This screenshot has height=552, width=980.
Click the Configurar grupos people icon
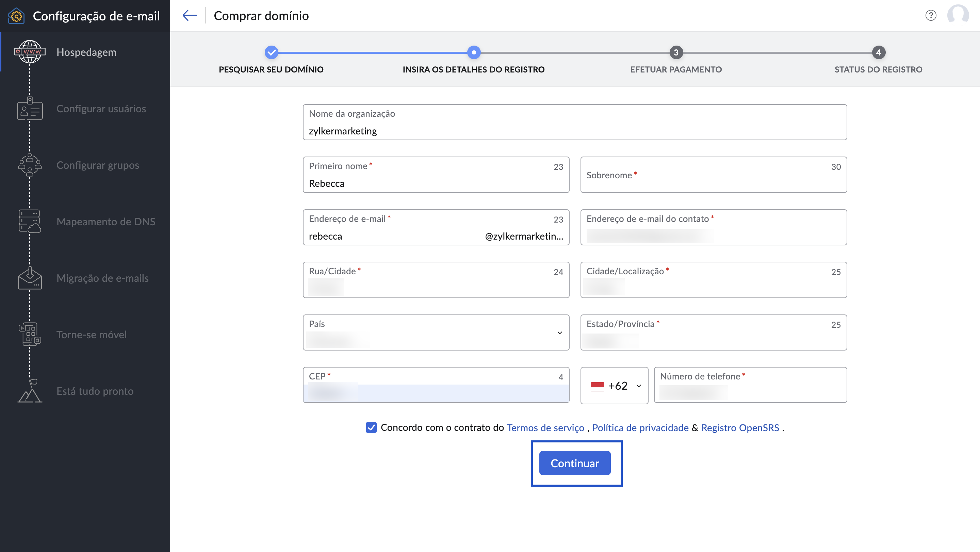point(30,165)
